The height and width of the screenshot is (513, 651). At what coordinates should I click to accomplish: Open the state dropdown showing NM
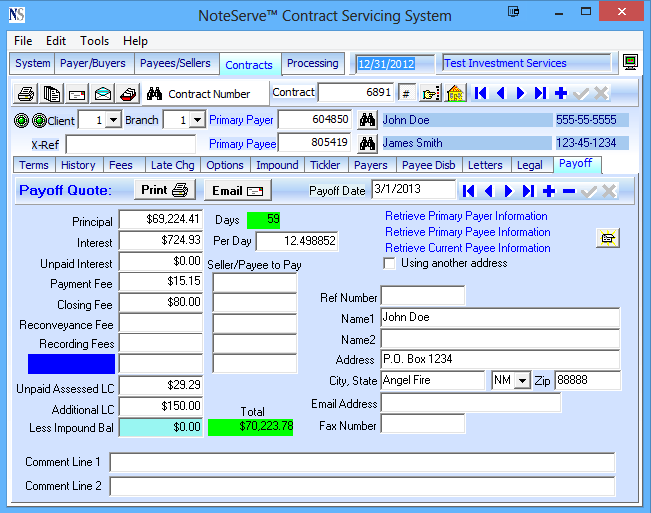521,381
